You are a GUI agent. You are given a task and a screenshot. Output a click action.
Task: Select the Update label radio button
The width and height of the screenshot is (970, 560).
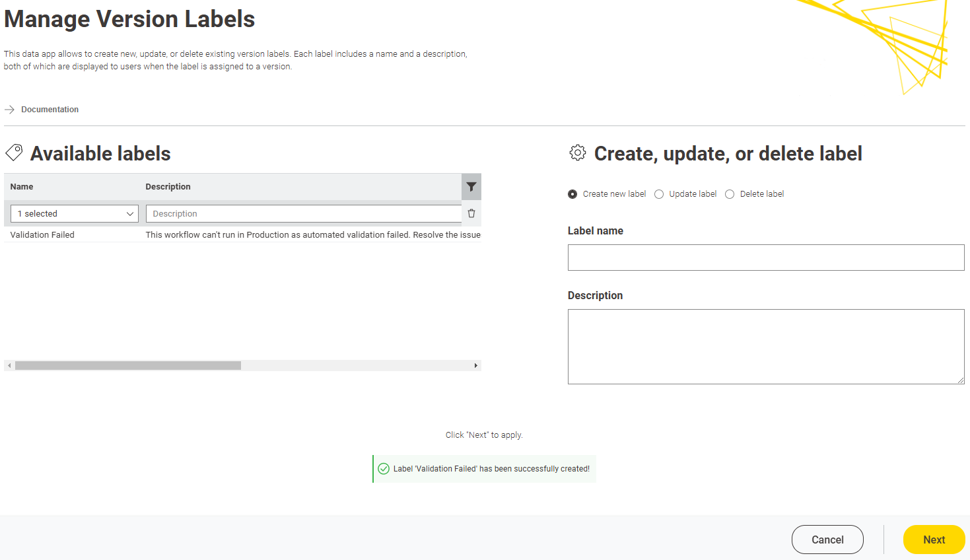(x=659, y=194)
